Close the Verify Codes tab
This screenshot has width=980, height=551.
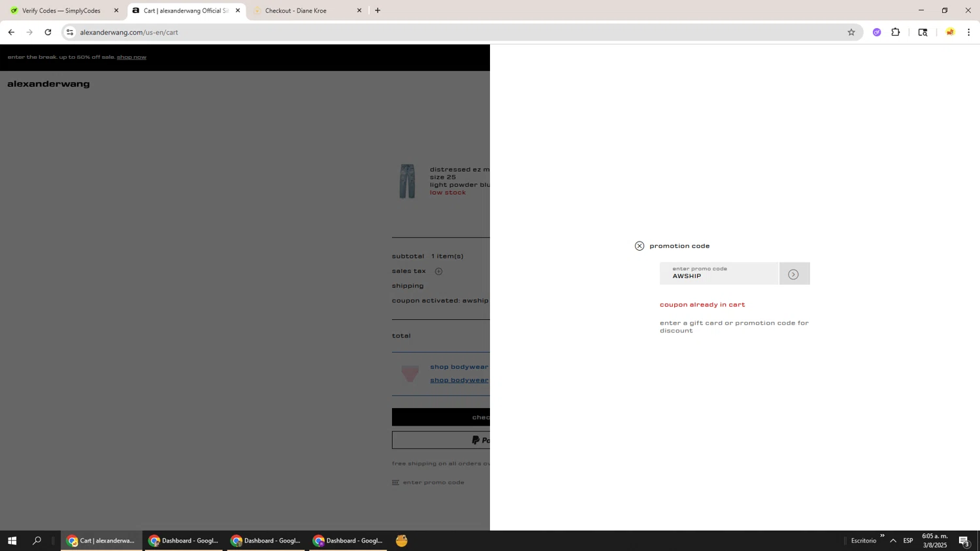coord(116,10)
